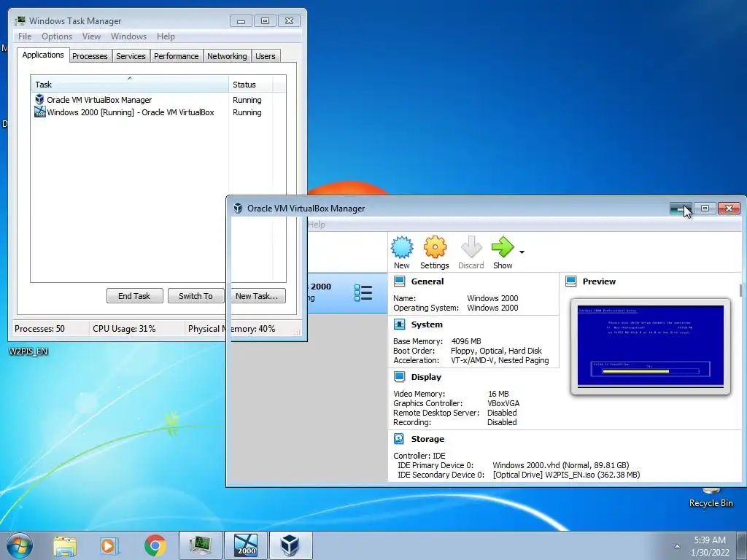Open Windows Explorer from the taskbar
Image resolution: width=747 pixels, height=560 pixels.
pyautogui.click(x=65, y=545)
